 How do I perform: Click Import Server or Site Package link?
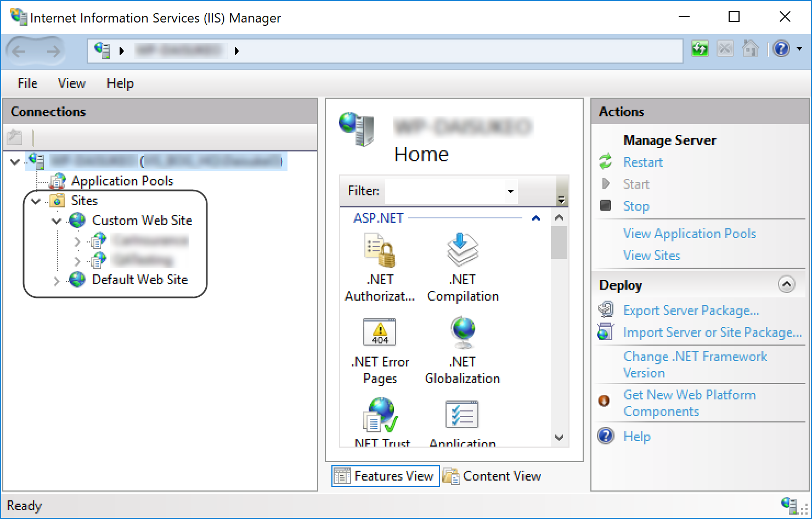(x=712, y=332)
